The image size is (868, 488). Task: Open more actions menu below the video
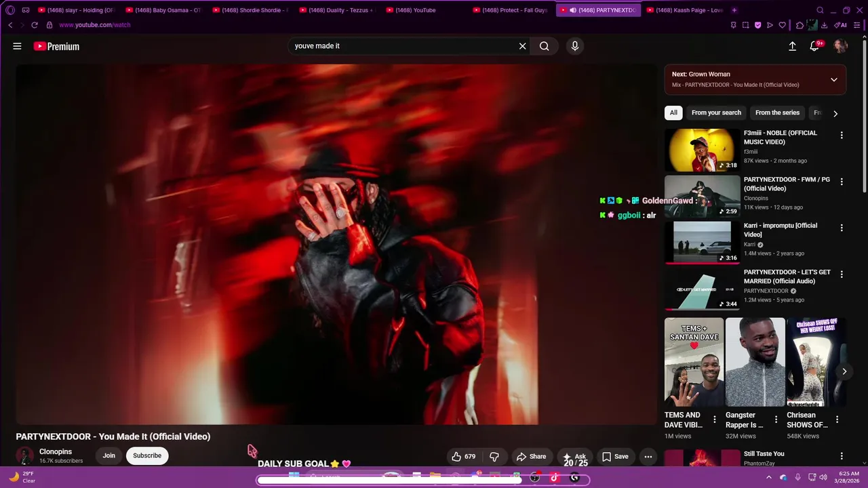(648, 456)
